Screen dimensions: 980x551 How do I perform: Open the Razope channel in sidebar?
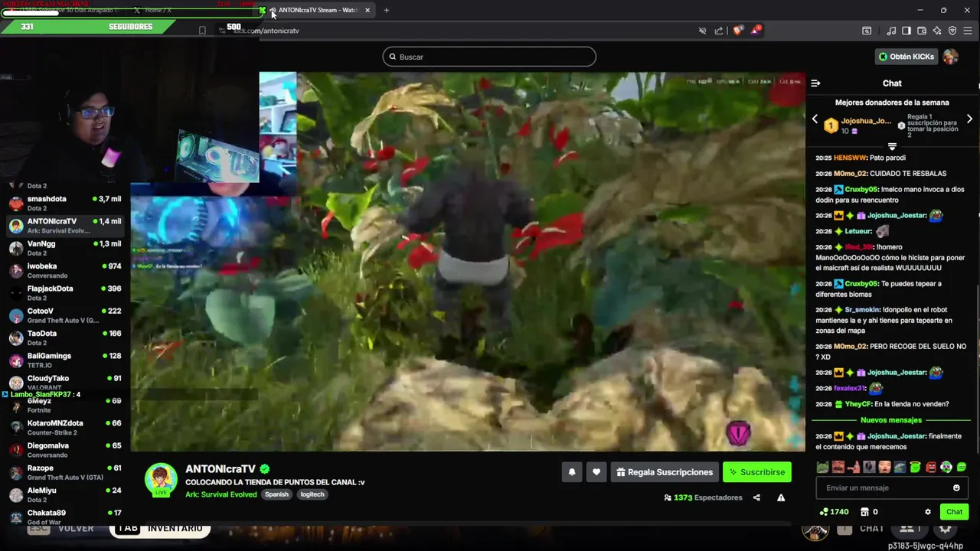pyautogui.click(x=65, y=472)
